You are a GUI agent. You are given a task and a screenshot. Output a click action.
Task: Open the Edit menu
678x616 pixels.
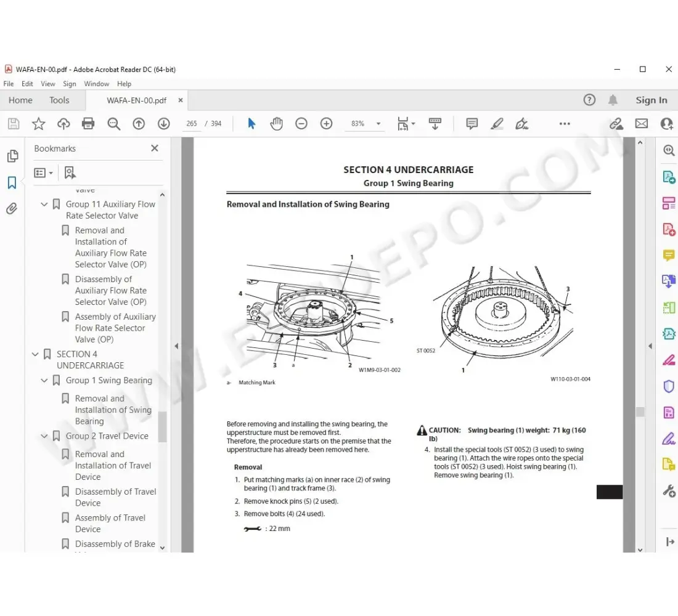coord(27,84)
